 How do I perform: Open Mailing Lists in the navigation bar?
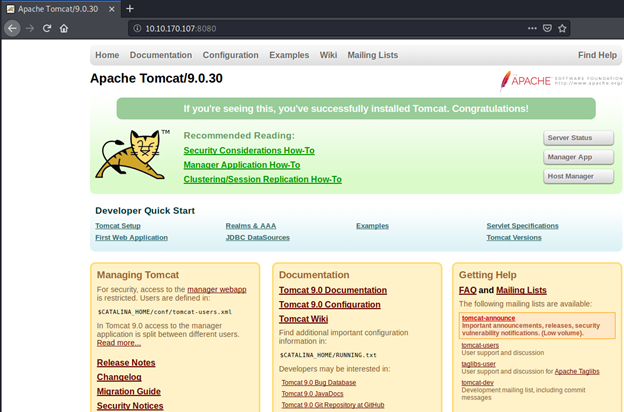coord(372,55)
